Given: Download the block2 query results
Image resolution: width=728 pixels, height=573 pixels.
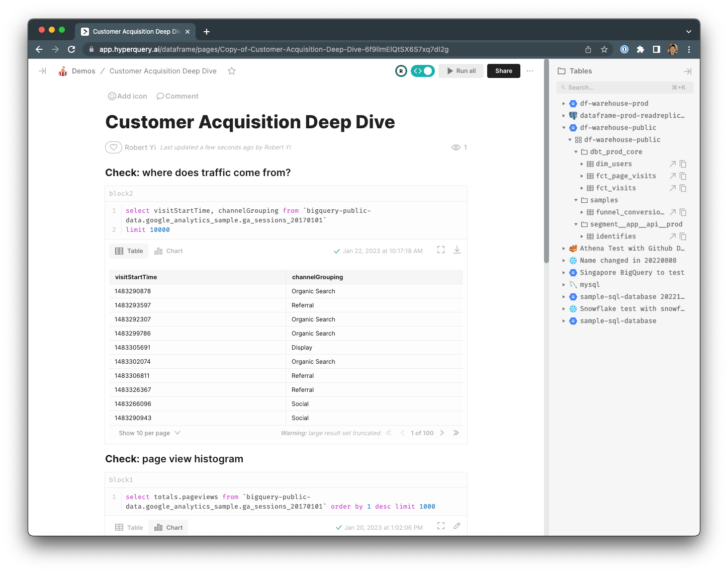Looking at the screenshot, I should pos(457,250).
